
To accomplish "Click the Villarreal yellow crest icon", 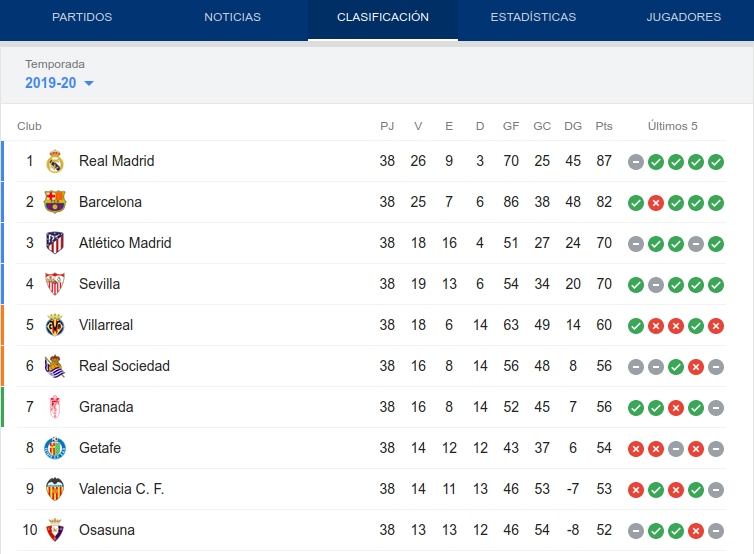I will [x=55, y=325].
